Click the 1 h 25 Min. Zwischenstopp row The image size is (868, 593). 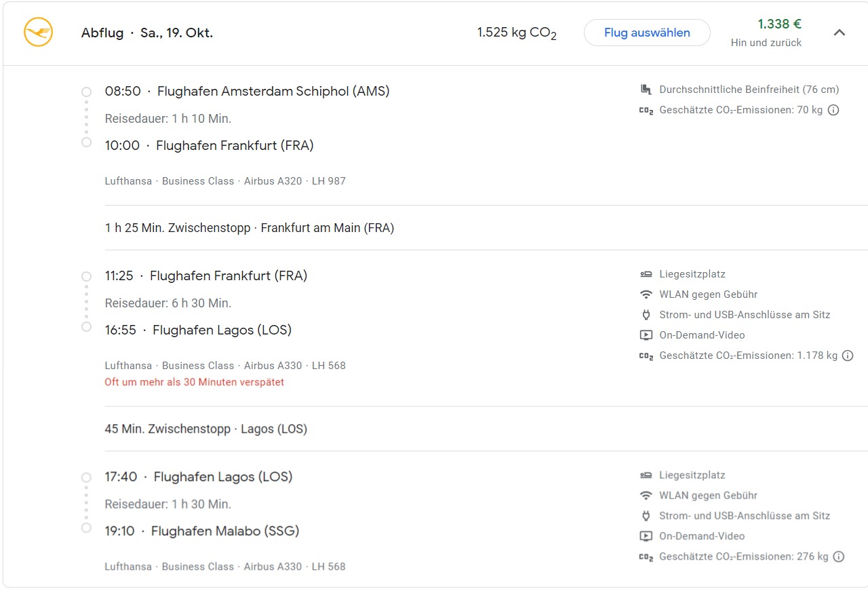coord(249,228)
